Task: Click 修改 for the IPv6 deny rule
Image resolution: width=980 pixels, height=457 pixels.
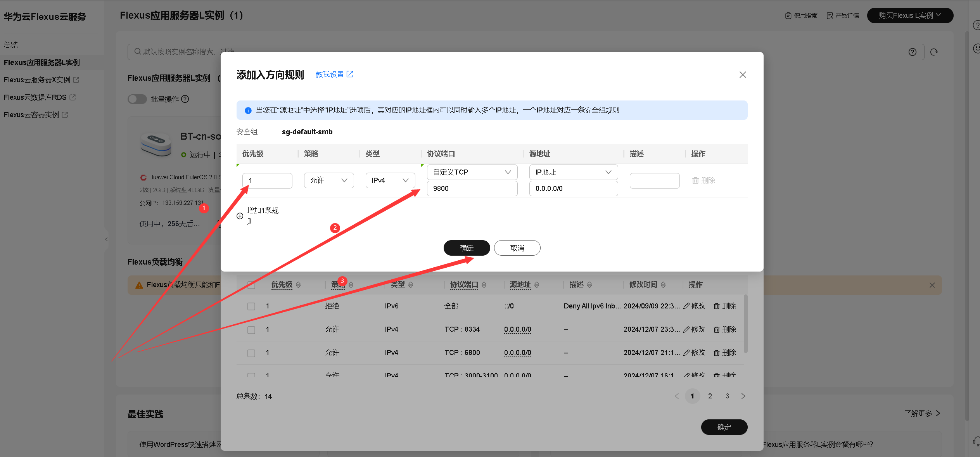Action: [694, 306]
